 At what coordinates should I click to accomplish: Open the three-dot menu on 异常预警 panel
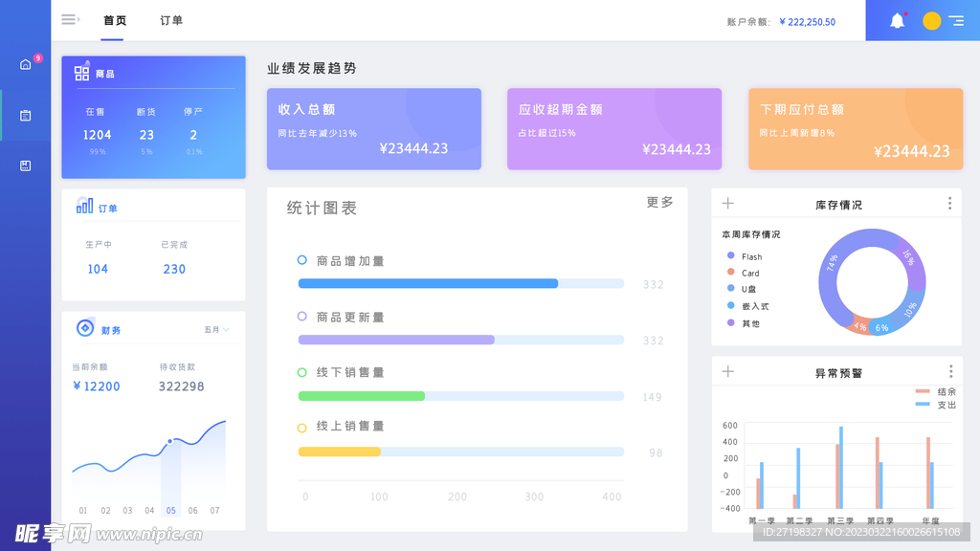949,370
